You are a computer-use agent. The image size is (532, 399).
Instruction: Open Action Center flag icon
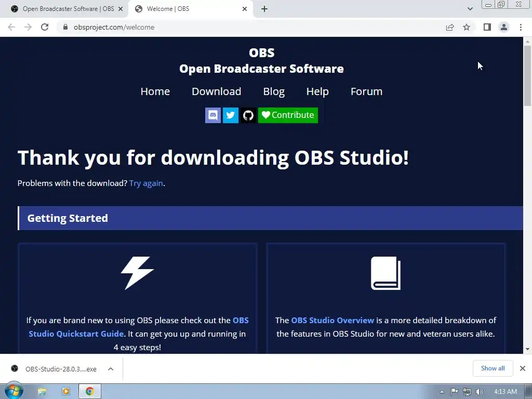click(454, 392)
